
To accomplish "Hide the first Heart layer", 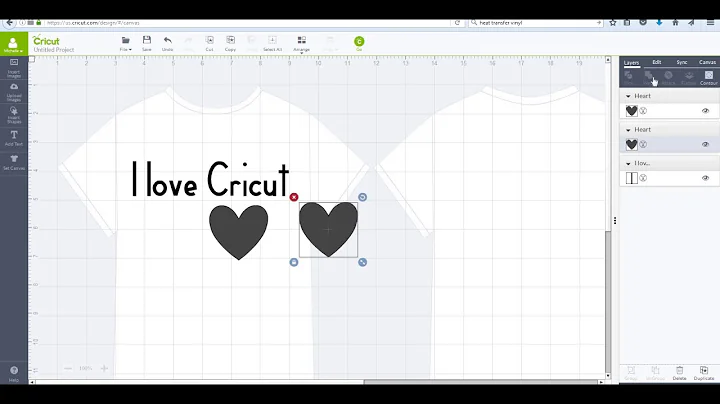I will pyautogui.click(x=705, y=111).
